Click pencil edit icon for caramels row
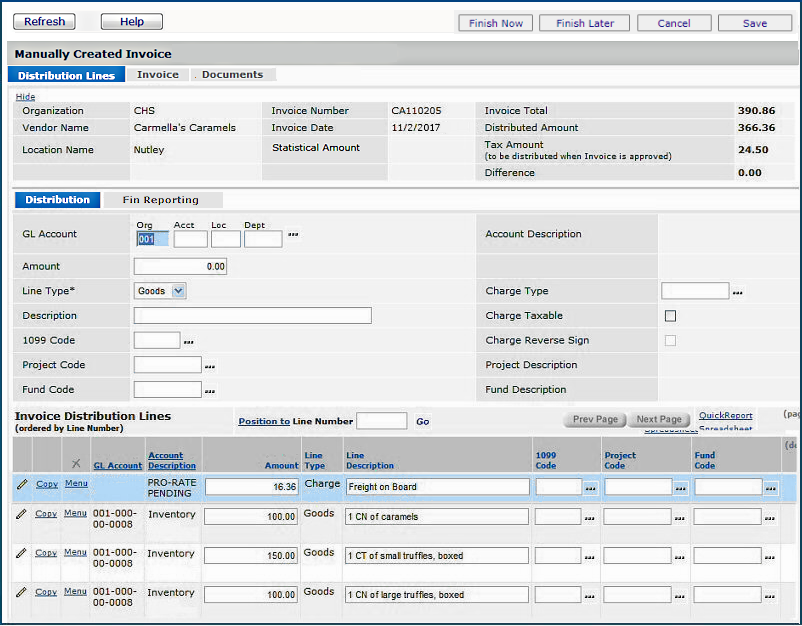The width and height of the screenshot is (802, 626). click(22, 514)
